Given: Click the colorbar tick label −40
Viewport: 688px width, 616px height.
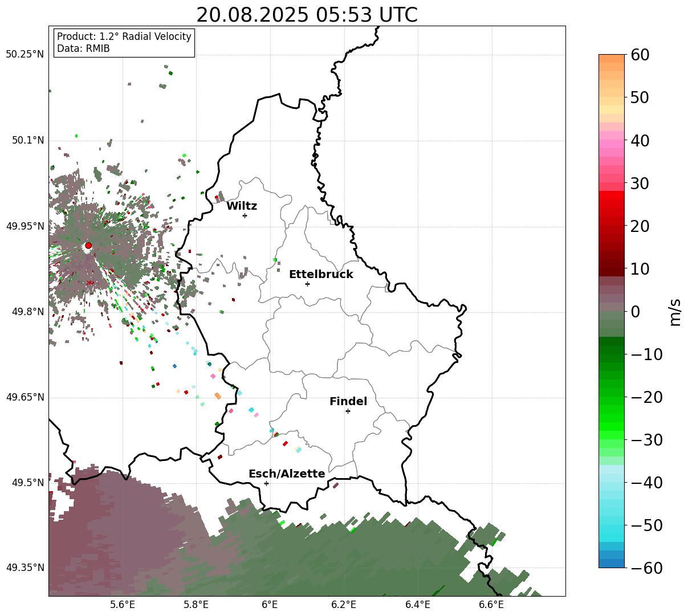Looking at the screenshot, I should [x=646, y=483].
